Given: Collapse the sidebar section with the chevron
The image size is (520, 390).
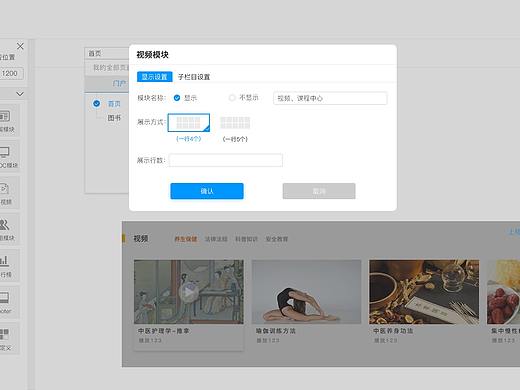Looking at the screenshot, I should coord(20,94).
